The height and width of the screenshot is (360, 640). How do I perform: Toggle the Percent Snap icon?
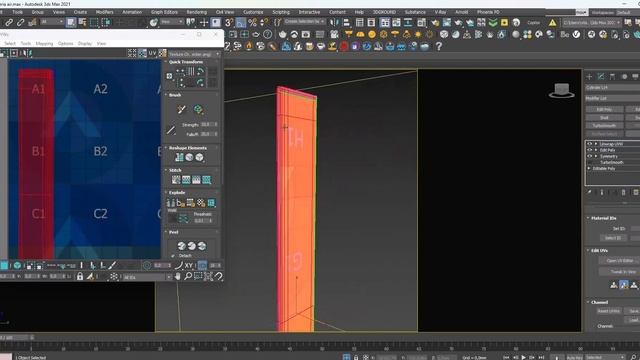[253, 22]
